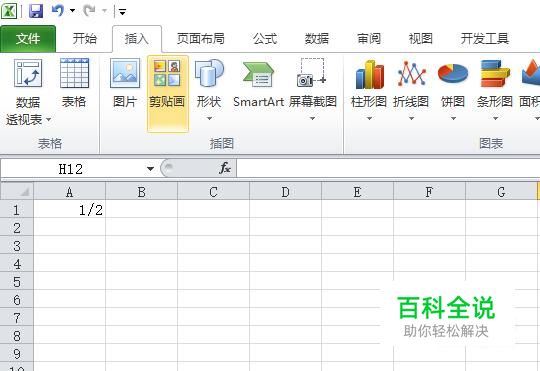The height and width of the screenshot is (371, 540).
Task: Expand the 条形图 dropdown arrow
Action: (495, 118)
